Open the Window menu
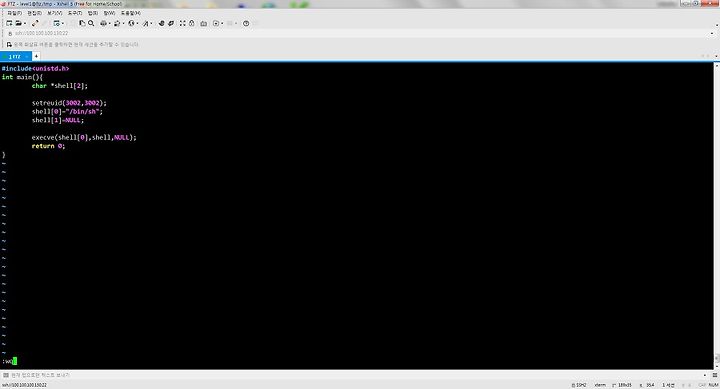Image resolution: width=720 pixels, height=389 pixels. (109, 13)
